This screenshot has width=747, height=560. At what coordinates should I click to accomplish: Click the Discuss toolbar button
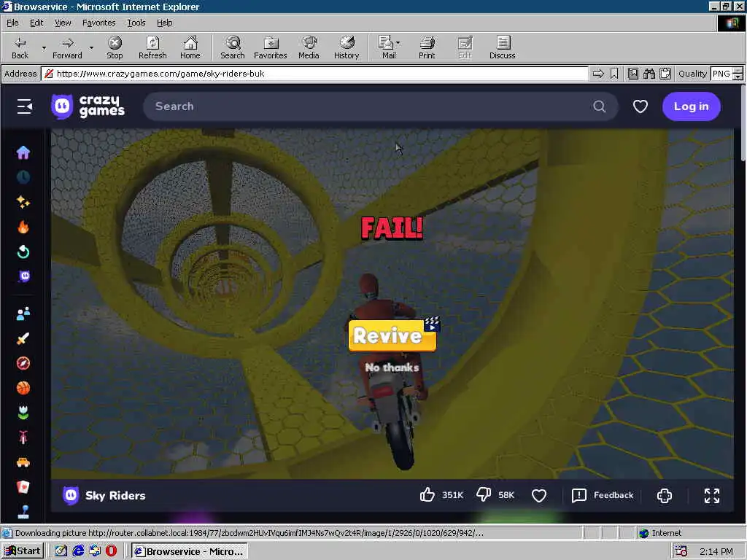tap(502, 47)
